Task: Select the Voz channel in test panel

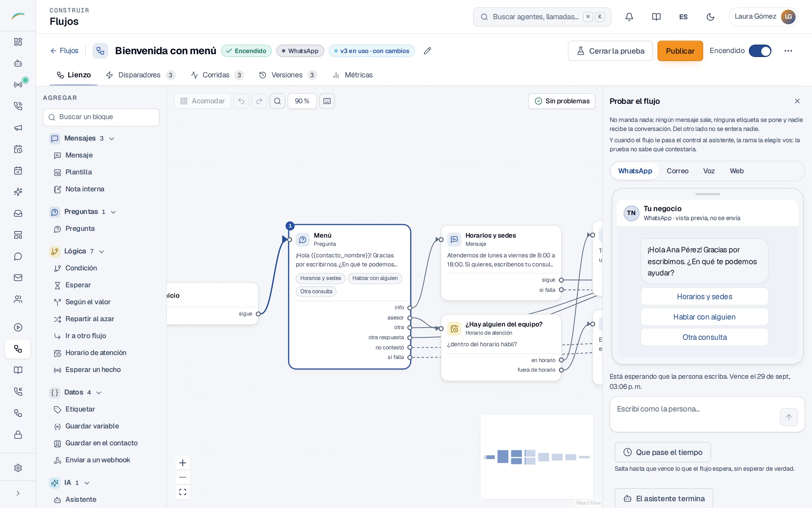Action: [x=709, y=171]
